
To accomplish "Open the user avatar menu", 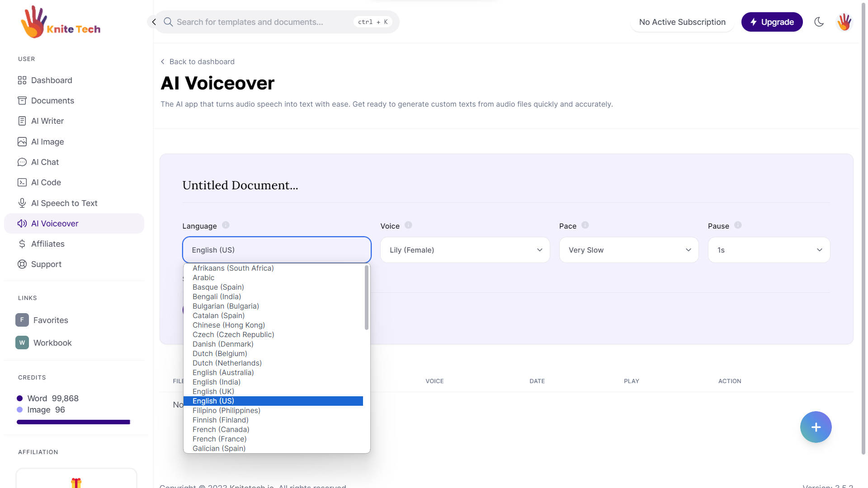I will [x=844, y=22].
